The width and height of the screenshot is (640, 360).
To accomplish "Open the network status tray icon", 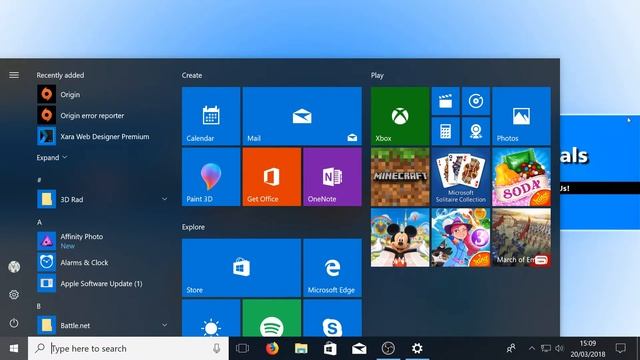I will click(x=546, y=349).
